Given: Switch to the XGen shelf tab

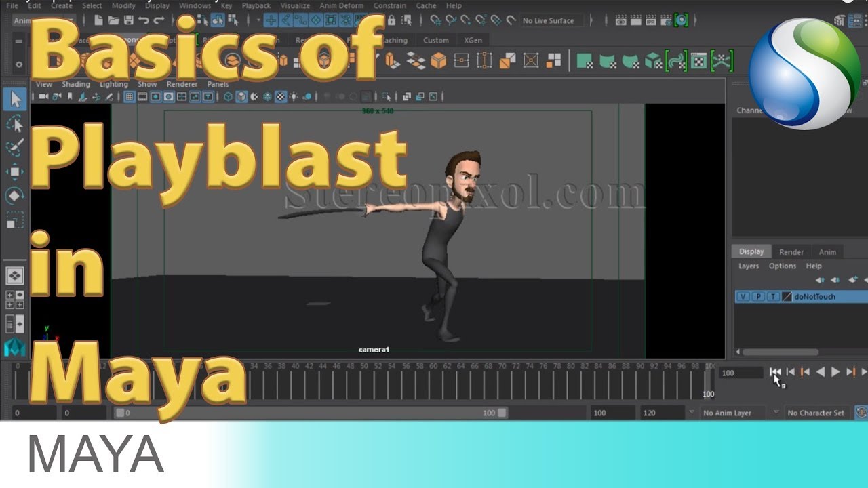Looking at the screenshot, I should (x=473, y=40).
